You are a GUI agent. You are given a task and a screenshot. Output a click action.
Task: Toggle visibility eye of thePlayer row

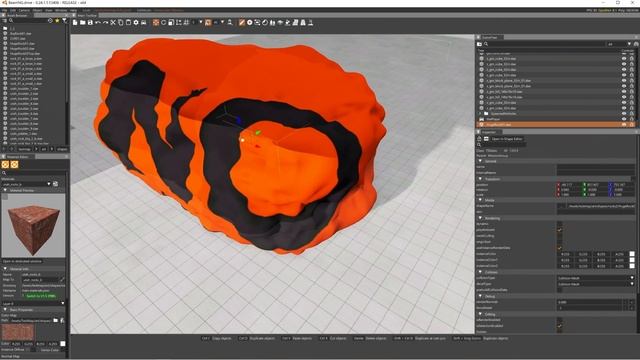(624, 119)
